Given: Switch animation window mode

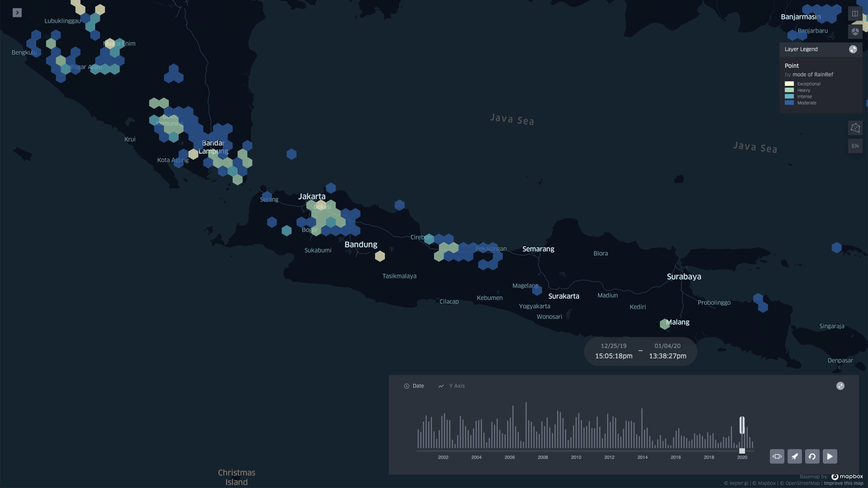Looking at the screenshot, I should click(x=777, y=456).
